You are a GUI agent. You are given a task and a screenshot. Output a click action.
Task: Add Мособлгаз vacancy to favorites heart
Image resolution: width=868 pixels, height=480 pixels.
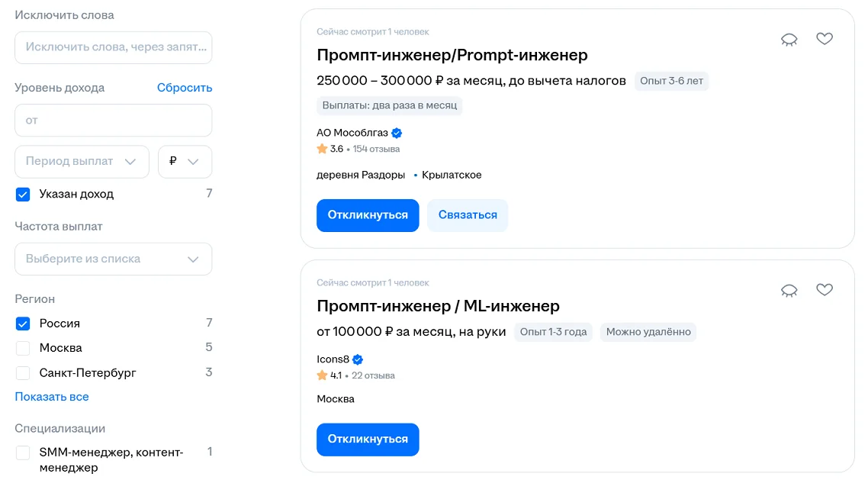pyautogui.click(x=825, y=39)
